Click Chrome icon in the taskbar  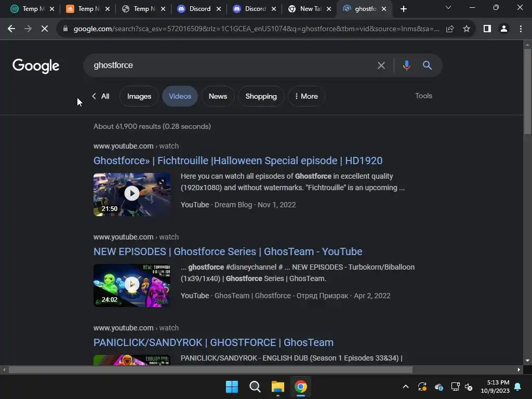pyautogui.click(x=301, y=387)
